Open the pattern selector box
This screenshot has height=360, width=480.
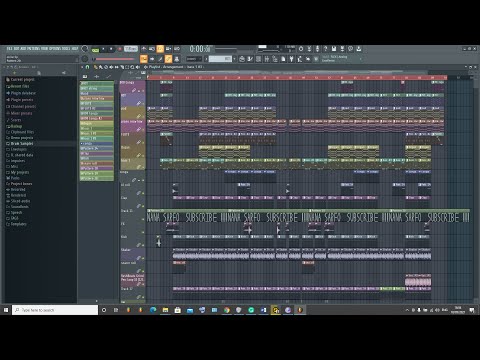(x=220, y=59)
